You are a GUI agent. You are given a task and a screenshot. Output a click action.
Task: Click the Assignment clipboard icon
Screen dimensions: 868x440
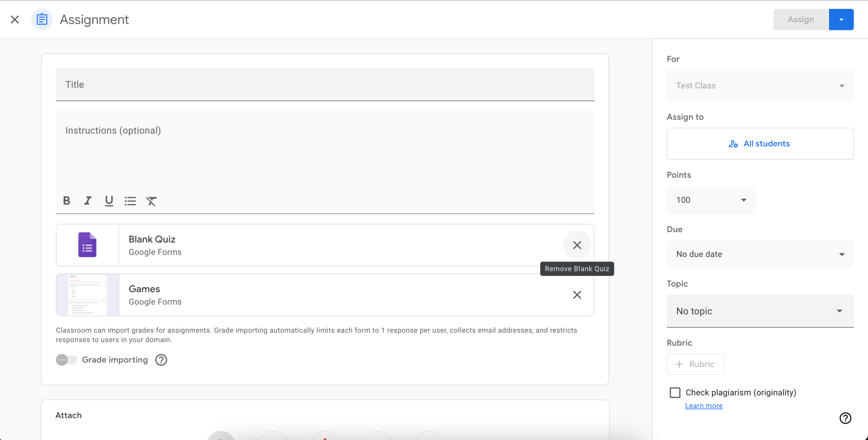point(42,19)
